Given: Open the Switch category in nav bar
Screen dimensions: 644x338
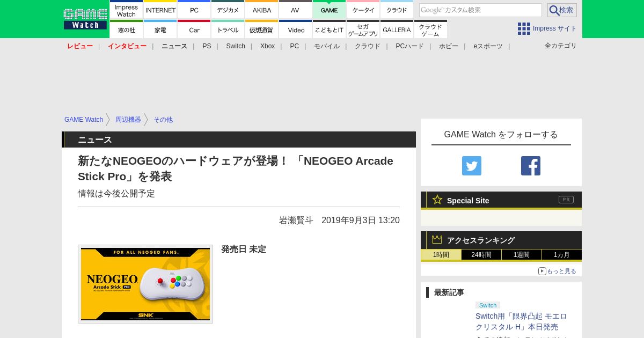Looking at the screenshot, I should (x=236, y=46).
